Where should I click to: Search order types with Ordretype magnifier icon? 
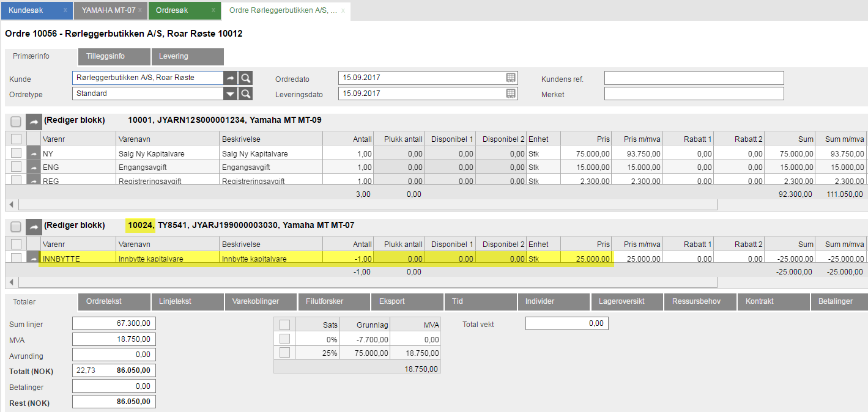coord(245,94)
